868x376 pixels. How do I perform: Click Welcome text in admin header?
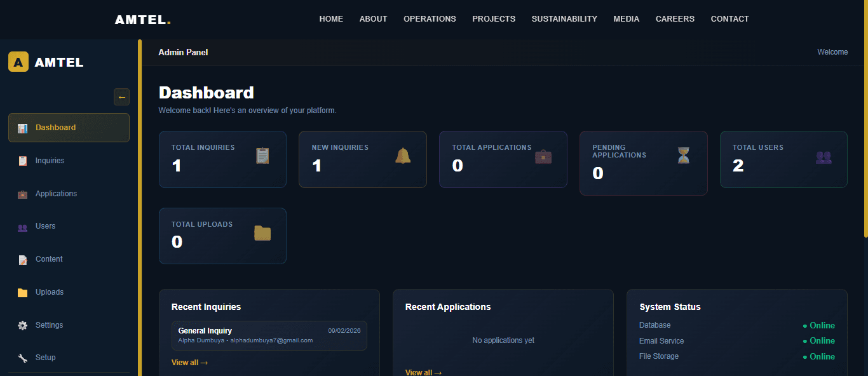pos(832,52)
